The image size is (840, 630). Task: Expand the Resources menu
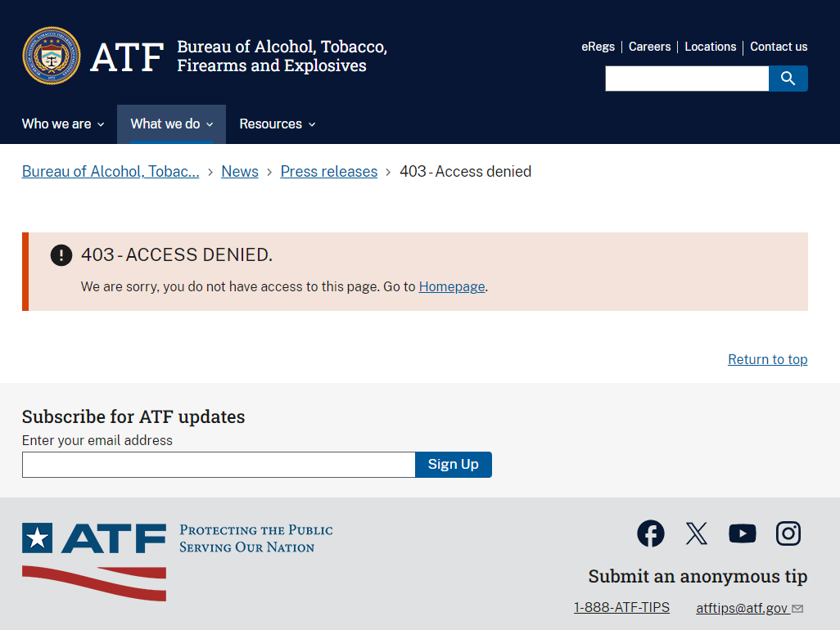278,124
